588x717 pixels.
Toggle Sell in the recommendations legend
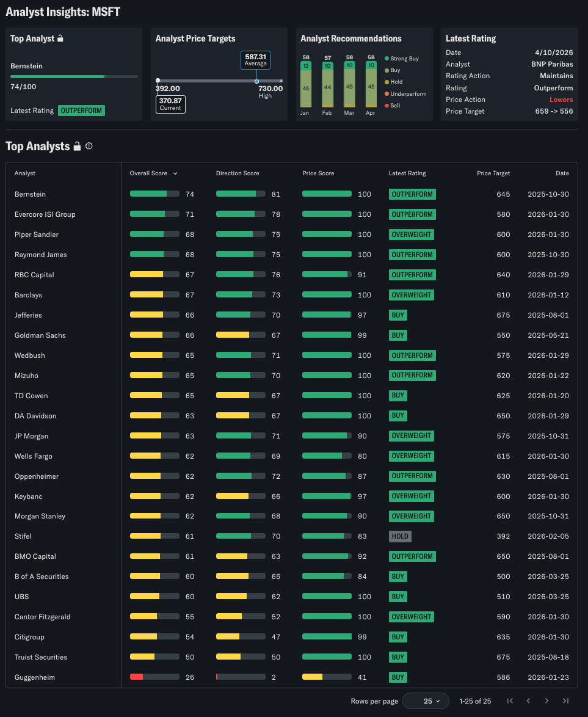coord(392,106)
